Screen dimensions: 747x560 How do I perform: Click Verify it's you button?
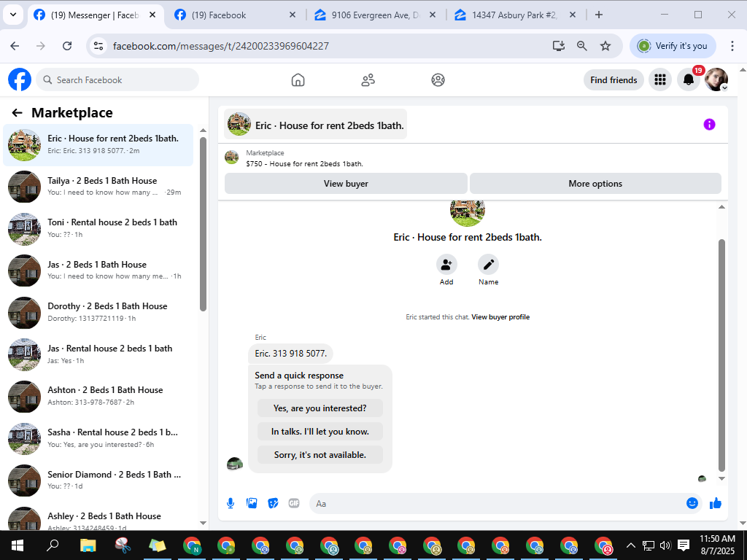point(673,46)
